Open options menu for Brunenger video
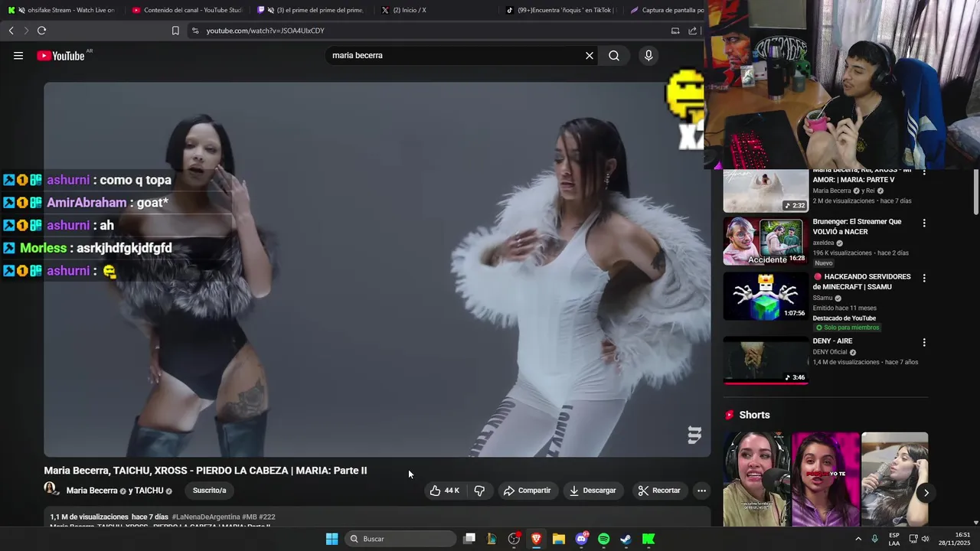 (x=924, y=223)
